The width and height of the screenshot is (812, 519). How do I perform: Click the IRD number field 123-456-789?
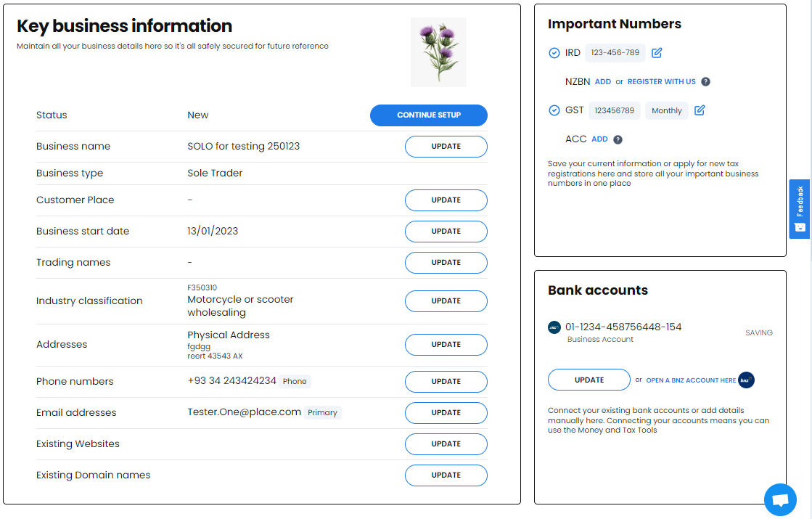[x=615, y=53]
